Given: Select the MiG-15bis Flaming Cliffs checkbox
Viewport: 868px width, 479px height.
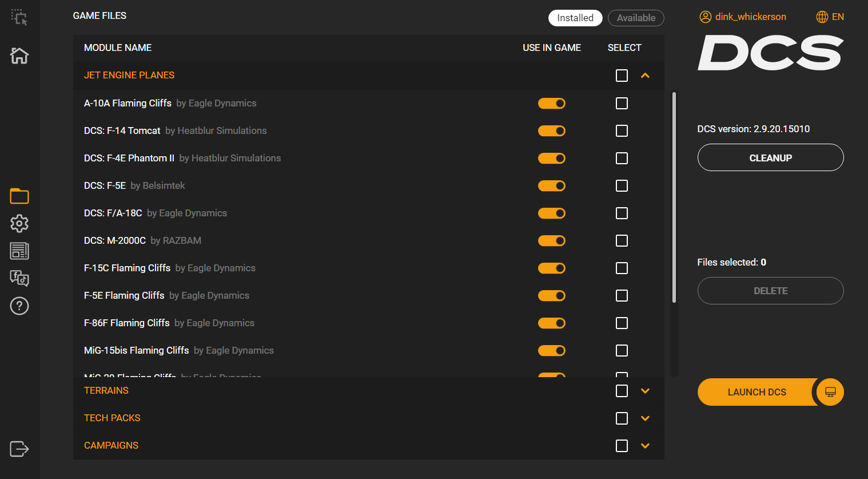Looking at the screenshot, I should 622,350.
